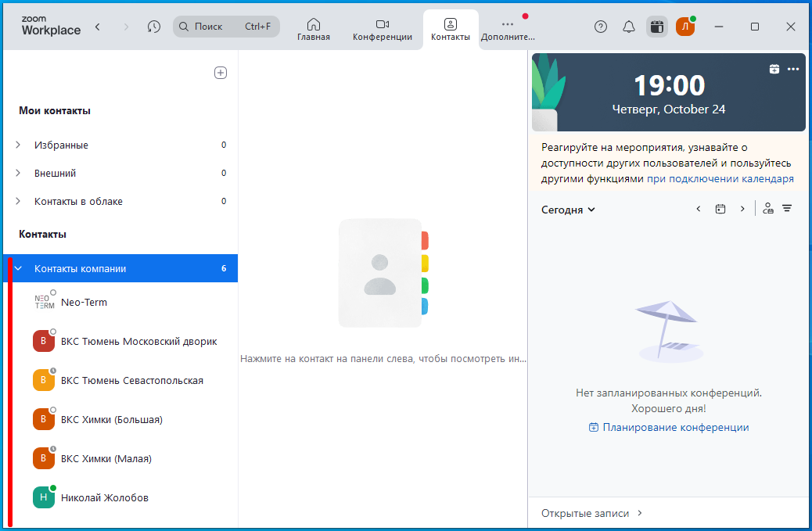Click the calendar people availability icon
This screenshot has height=531, width=812.
768,209
